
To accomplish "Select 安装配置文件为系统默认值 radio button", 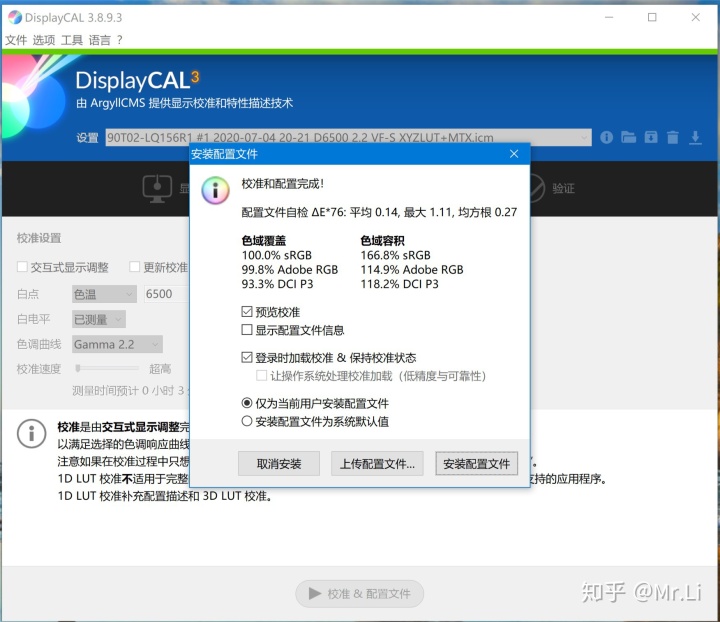I will tap(247, 421).
